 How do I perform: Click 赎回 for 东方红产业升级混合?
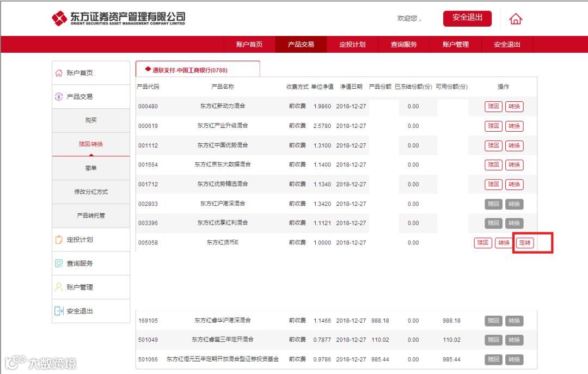493,126
